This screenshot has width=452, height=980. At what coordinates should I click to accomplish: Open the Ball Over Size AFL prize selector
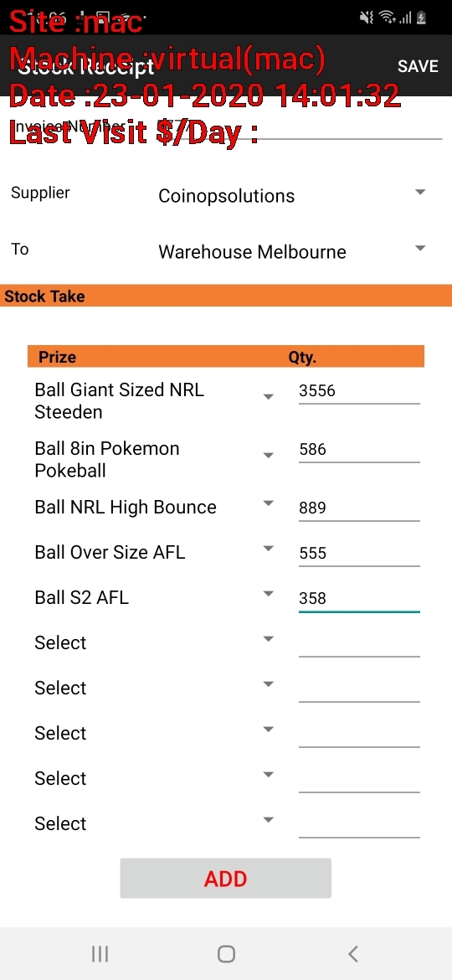[x=154, y=553]
